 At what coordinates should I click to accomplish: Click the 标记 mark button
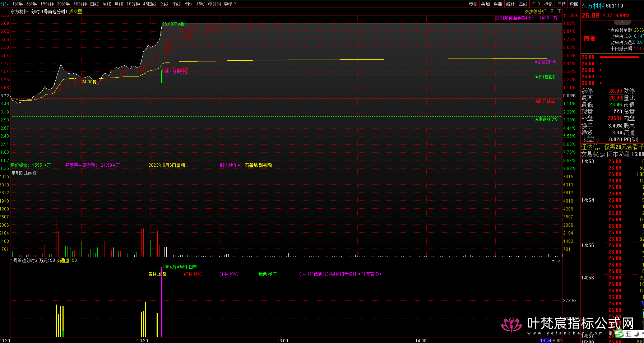click(x=548, y=4)
